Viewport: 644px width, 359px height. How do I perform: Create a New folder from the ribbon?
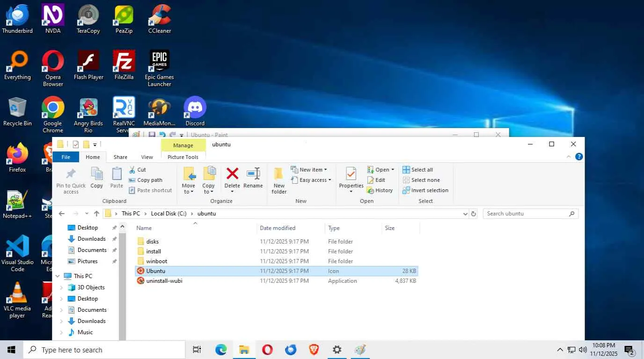click(x=279, y=180)
